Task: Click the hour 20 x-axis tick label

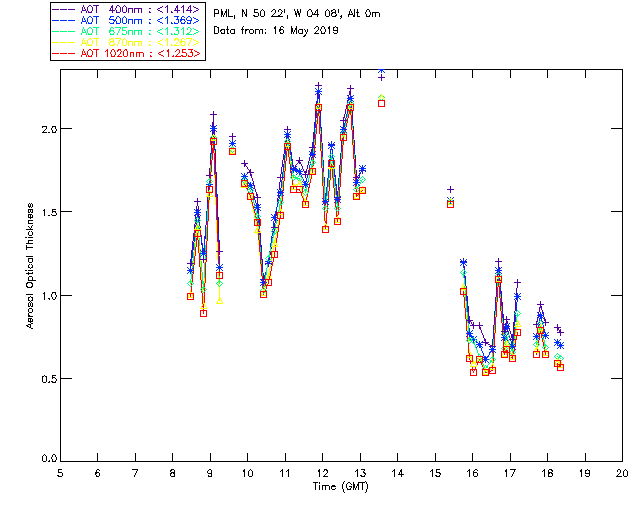Action: click(622, 473)
